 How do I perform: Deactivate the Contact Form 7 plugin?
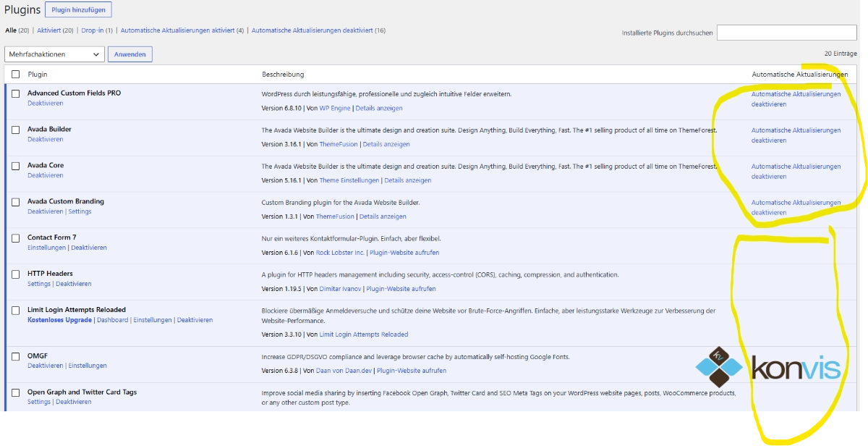point(89,248)
